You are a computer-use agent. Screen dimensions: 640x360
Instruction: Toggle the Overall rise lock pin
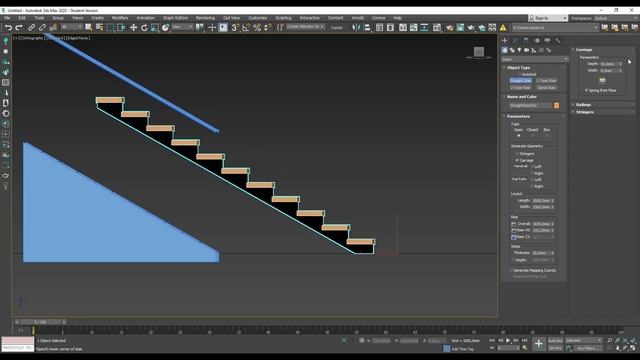pos(513,224)
